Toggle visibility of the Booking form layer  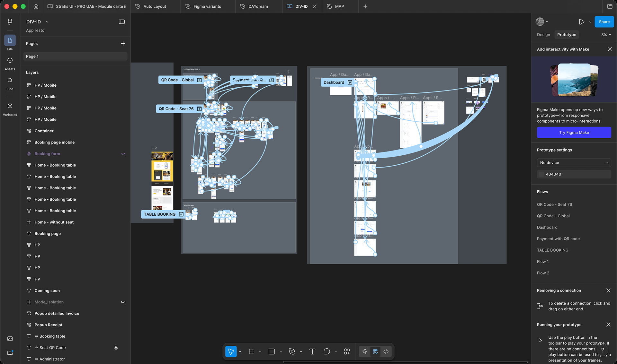click(123, 154)
